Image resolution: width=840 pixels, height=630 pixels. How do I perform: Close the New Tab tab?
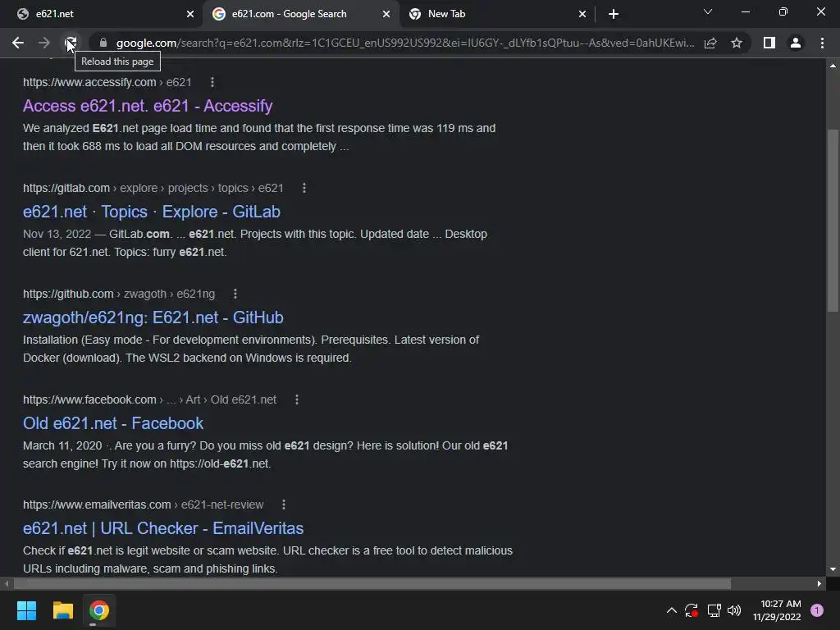[582, 14]
